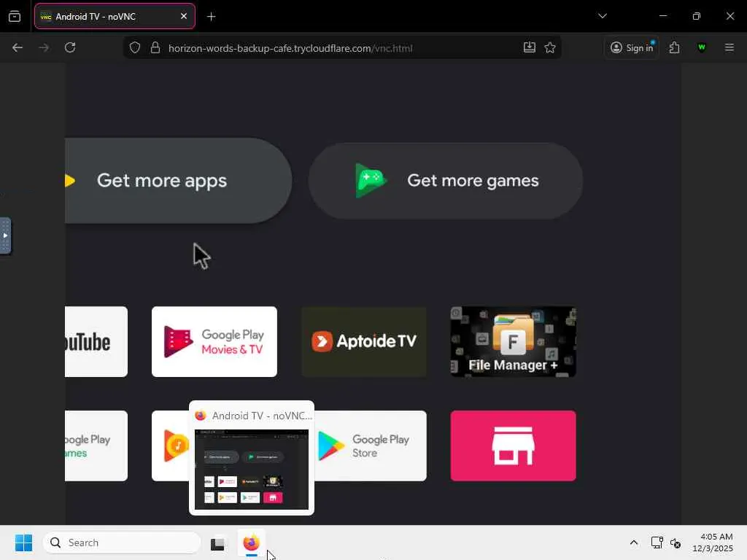Open site security padlock info

[155, 47]
